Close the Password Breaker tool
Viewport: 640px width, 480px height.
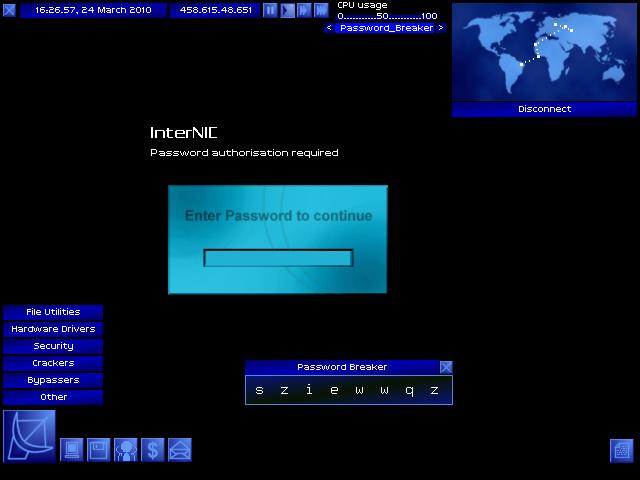point(446,367)
